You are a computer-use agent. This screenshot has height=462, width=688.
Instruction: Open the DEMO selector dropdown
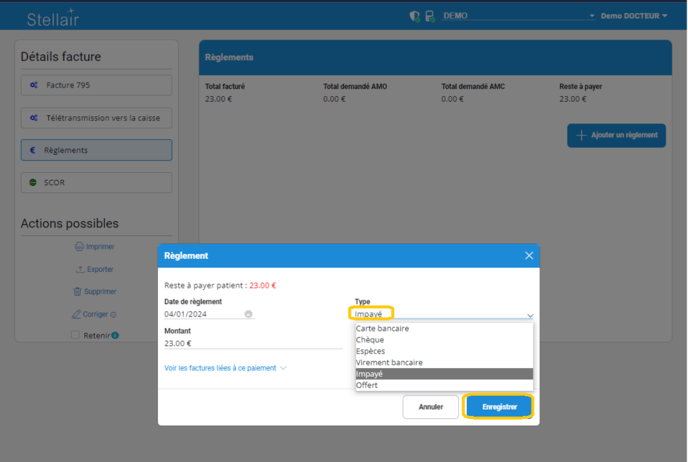click(x=518, y=16)
